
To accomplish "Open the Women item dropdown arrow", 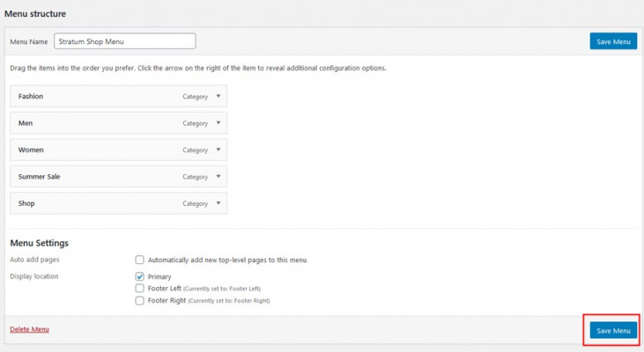I will pyautogui.click(x=218, y=150).
